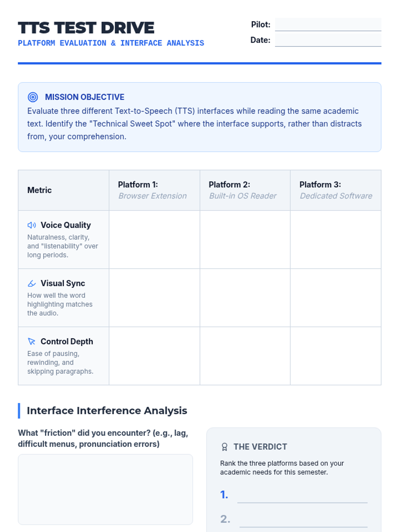Select Voice Quality cell for Dedicated Software
This screenshot has height=532, width=399.
[x=335, y=239]
